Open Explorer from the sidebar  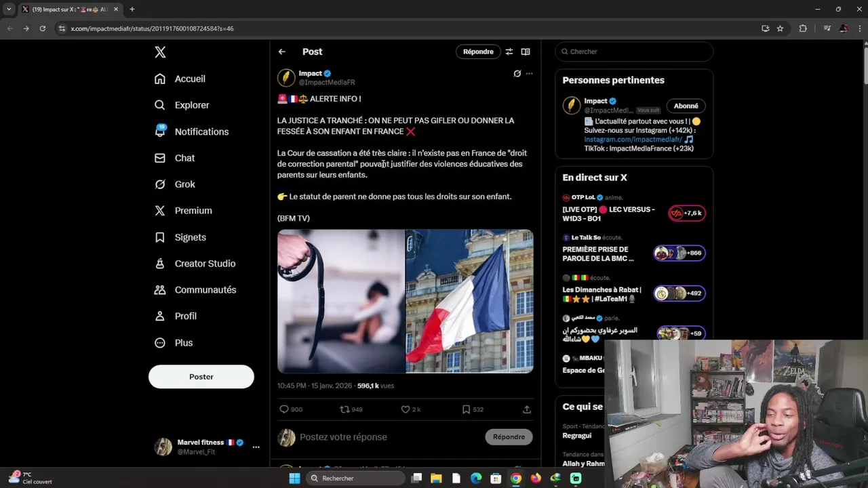point(182,105)
